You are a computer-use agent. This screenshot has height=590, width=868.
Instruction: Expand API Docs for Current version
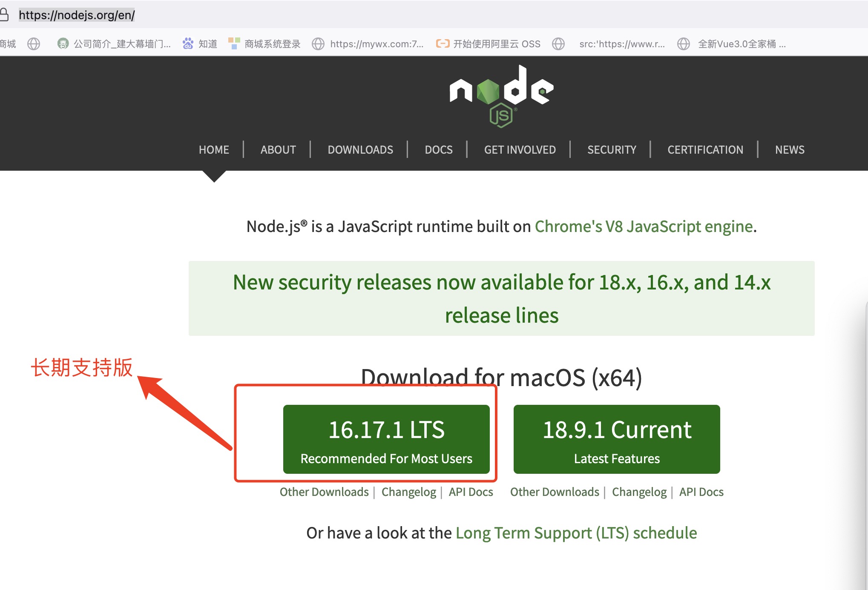point(699,490)
